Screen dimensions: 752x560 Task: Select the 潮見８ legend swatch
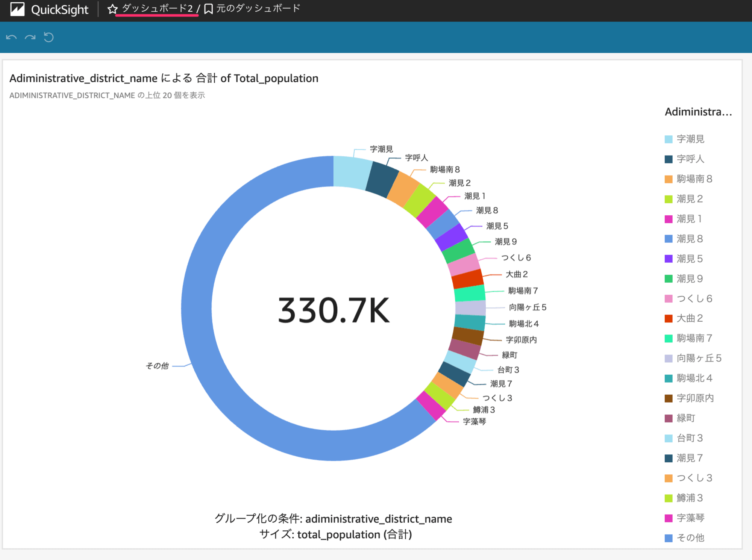pyautogui.click(x=669, y=239)
